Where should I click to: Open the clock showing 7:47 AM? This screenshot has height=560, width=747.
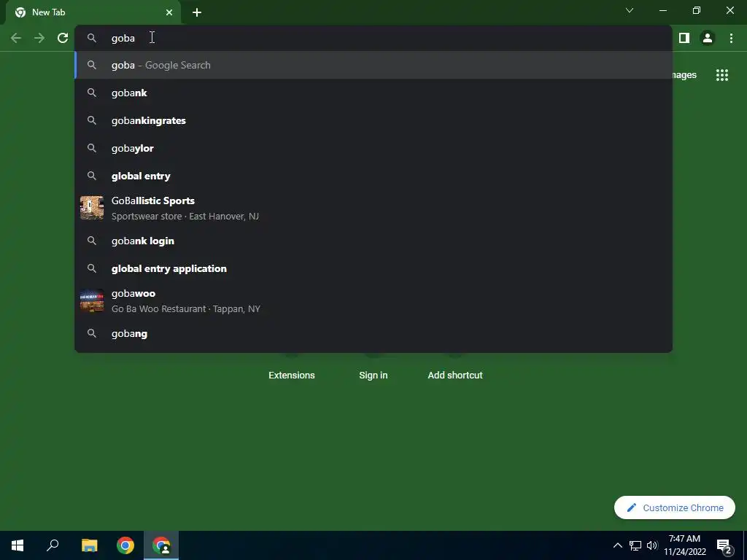click(x=684, y=545)
